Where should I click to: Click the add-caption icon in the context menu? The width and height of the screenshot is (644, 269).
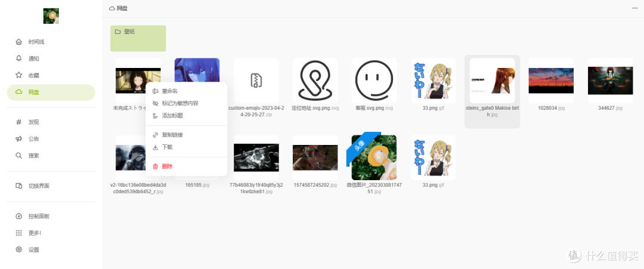[155, 116]
